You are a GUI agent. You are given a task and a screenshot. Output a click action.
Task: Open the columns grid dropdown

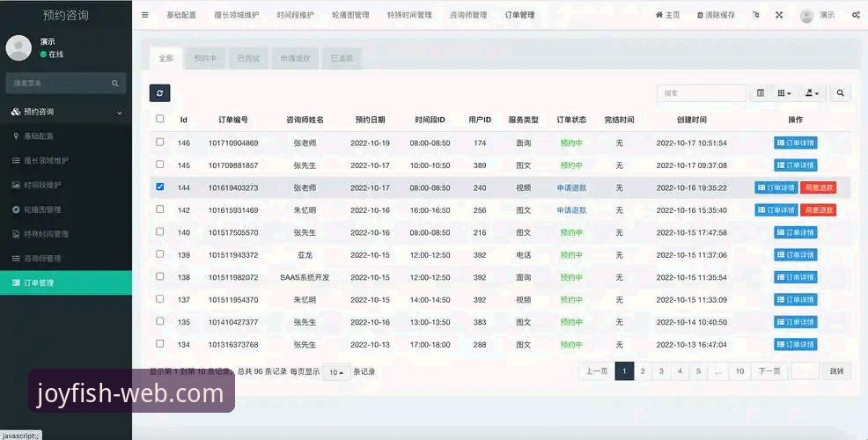coord(784,93)
